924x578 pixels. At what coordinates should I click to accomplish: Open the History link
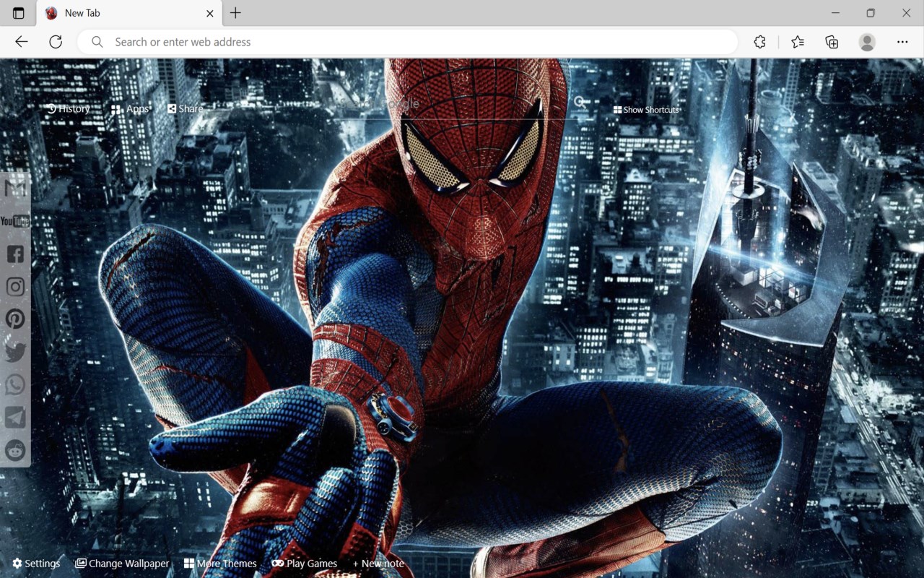tap(69, 109)
